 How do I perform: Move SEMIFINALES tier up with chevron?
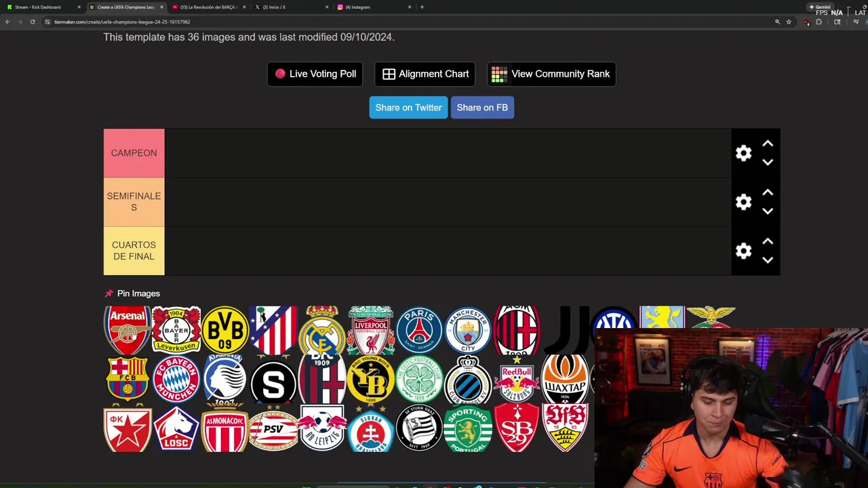click(768, 192)
